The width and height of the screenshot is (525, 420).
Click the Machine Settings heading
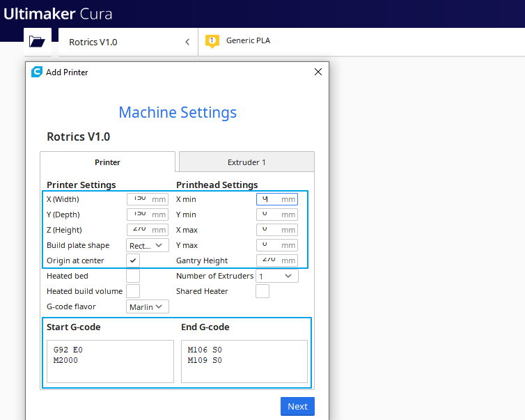178,113
